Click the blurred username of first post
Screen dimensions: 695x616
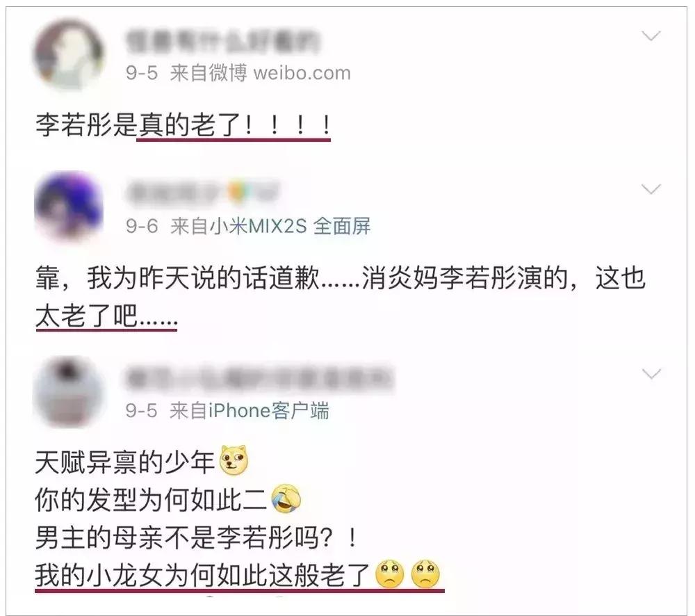223,41
